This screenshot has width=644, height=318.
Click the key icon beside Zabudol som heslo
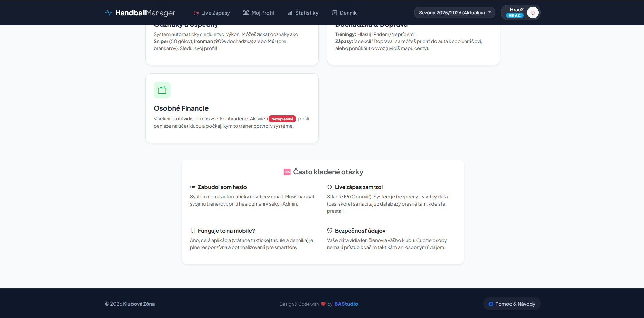point(193,187)
